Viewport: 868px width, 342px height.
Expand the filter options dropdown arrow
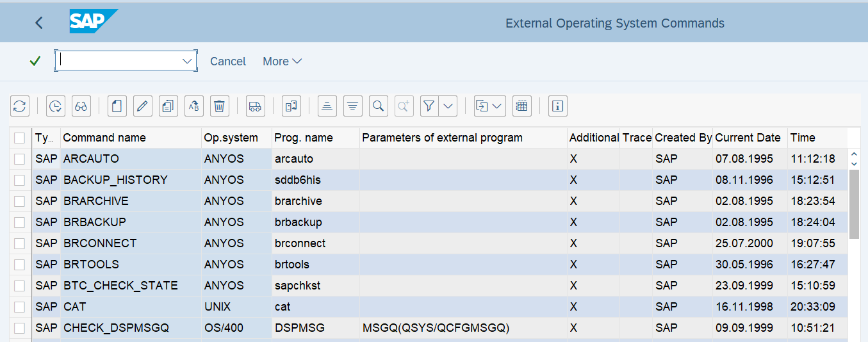tap(448, 106)
